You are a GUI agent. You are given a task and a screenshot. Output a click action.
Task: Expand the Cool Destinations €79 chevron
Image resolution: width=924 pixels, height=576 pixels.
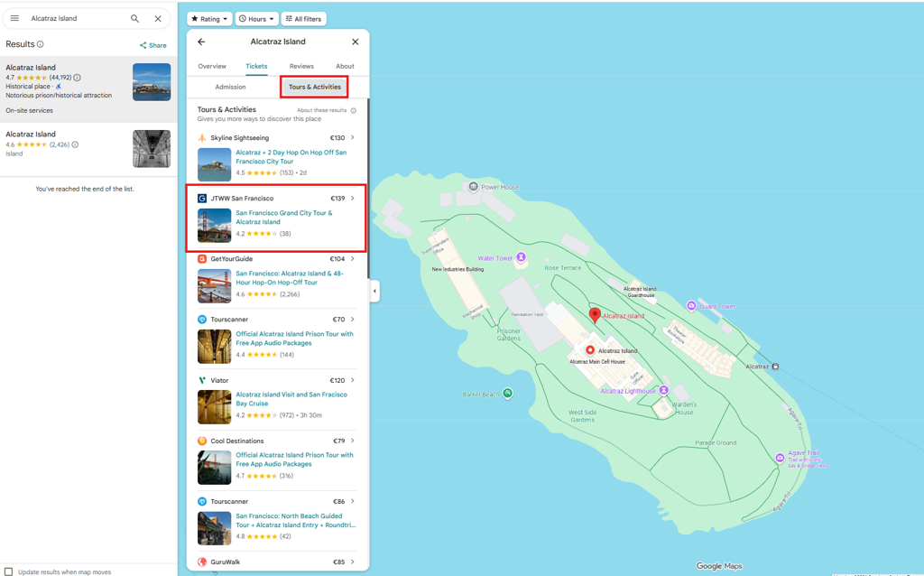click(x=353, y=441)
